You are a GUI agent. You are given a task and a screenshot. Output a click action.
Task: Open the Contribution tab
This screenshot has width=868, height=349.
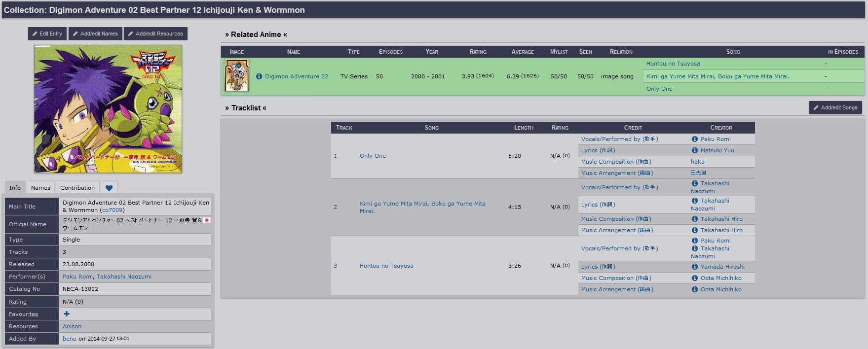pyautogui.click(x=77, y=188)
